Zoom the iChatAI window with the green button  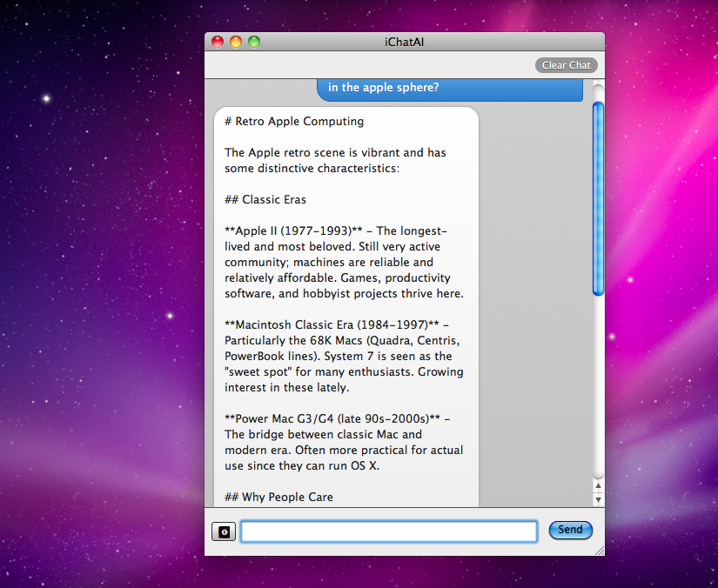pyautogui.click(x=254, y=42)
